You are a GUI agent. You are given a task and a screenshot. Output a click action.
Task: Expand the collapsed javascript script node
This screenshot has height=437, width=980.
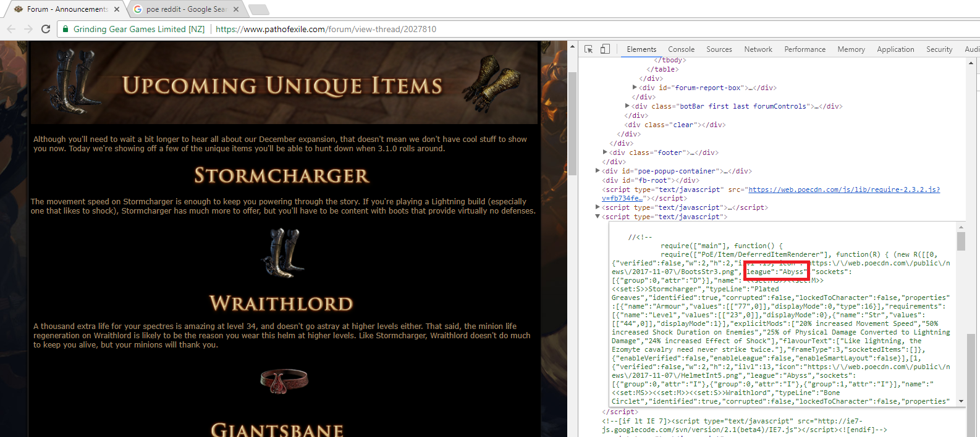pyautogui.click(x=598, y=207)
